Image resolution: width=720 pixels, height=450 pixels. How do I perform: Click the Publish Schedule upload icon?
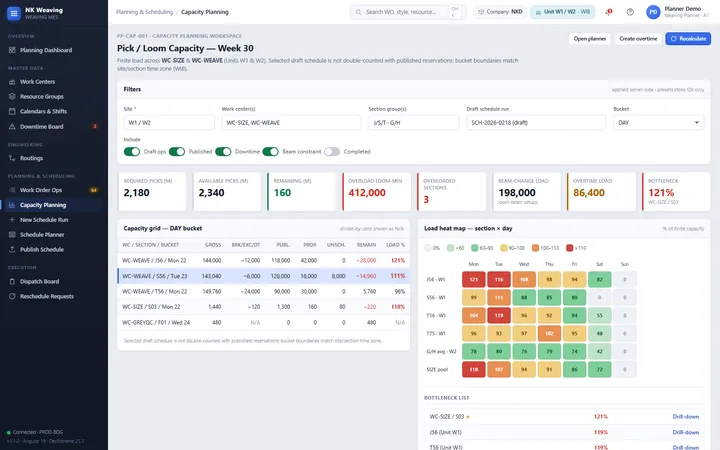(x=12, y=249)
